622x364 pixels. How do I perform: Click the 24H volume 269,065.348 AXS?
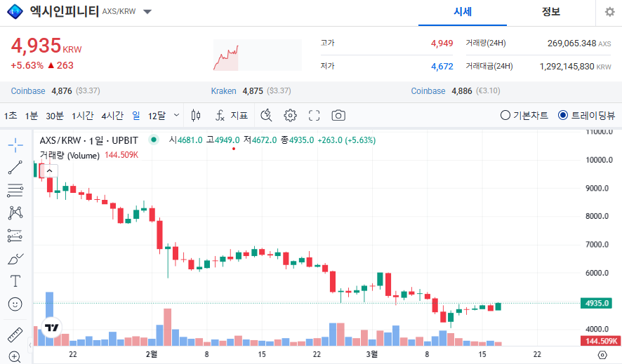pos(579,43)
